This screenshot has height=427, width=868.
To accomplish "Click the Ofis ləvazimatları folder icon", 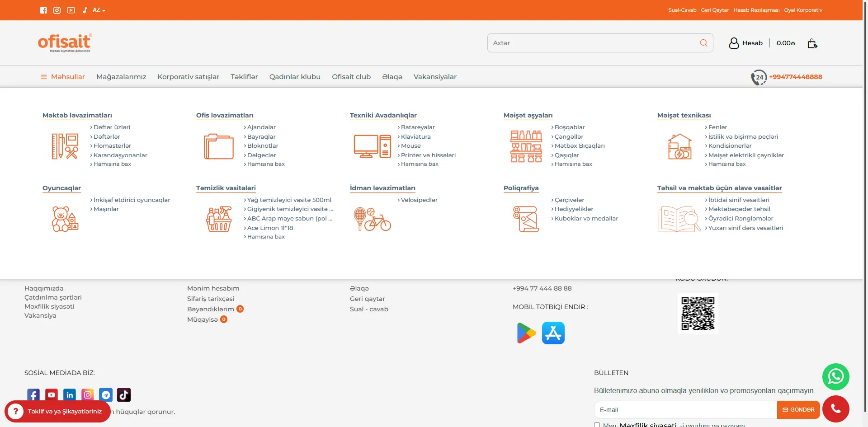I will tap(219, 146).
